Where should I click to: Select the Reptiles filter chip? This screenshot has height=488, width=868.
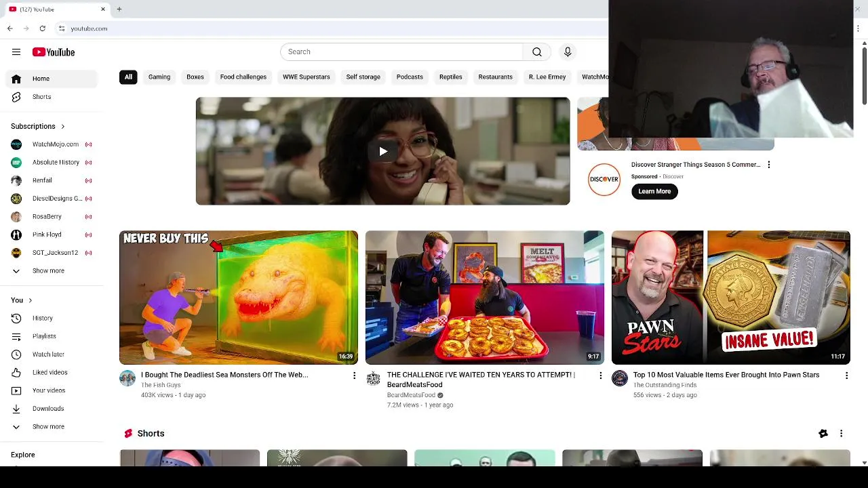(451, 77)
